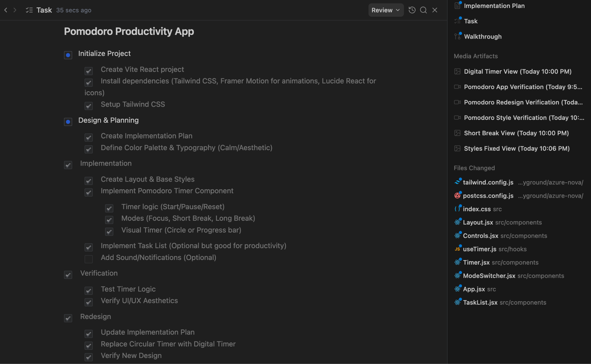The height and width of the screenshot is (364, 591).
Task: Check the Add Sound/Notifications checkbox
Action: click(89, 259)
